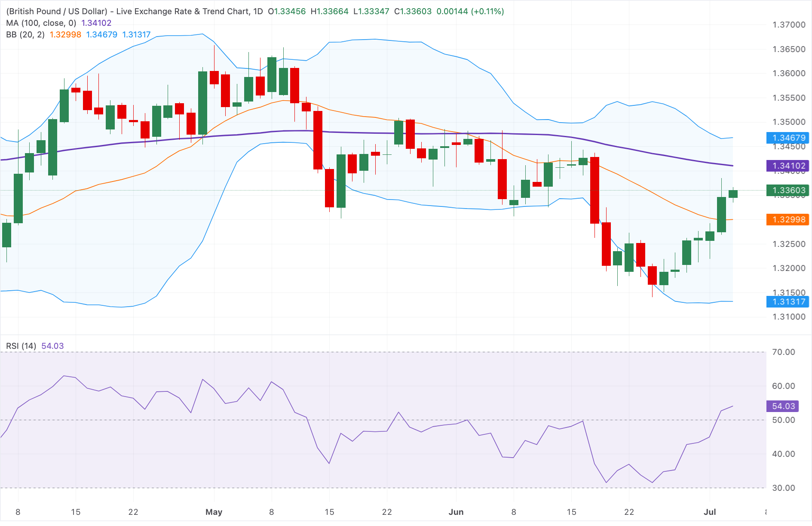The width and height of the screenshot is (812, 526).
Task: Click the orange basis price tag 1.32998
Action: pyautogui.click(x=787, y=219)
